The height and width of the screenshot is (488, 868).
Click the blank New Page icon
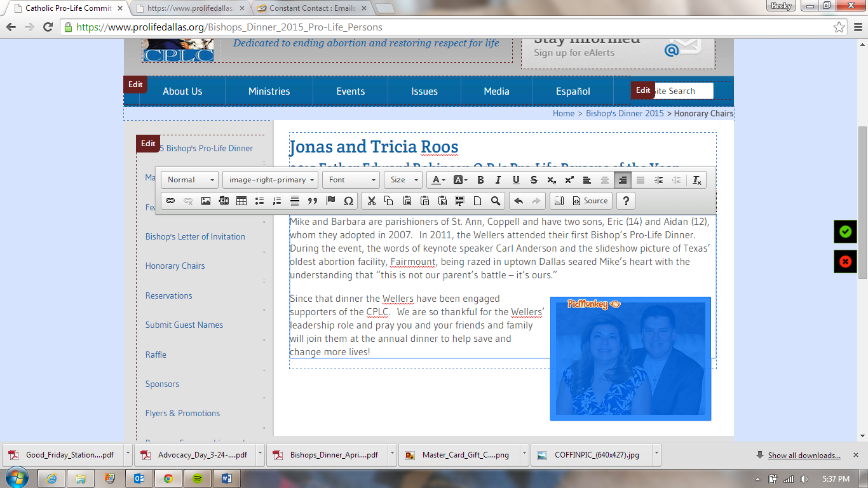point(478,201)
